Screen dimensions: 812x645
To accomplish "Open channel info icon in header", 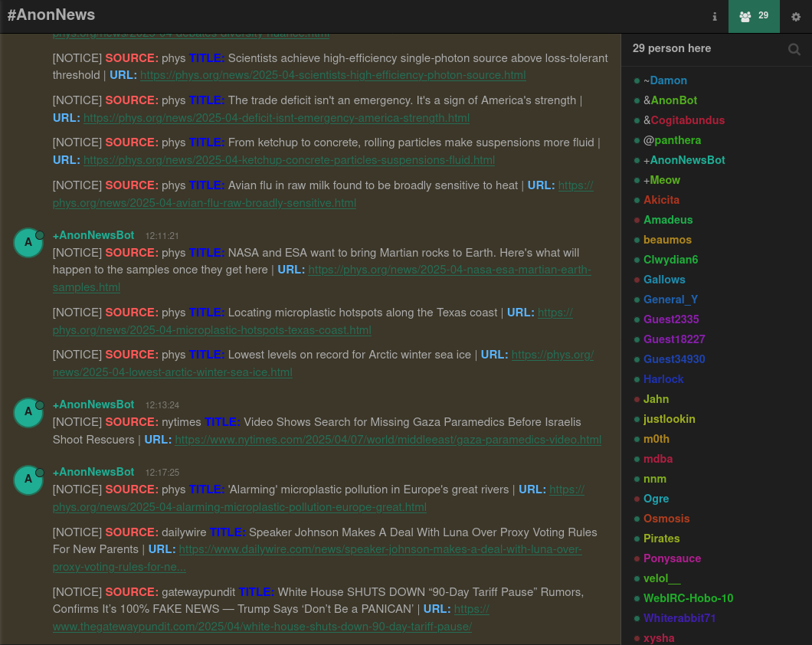I will click(715, 17).
